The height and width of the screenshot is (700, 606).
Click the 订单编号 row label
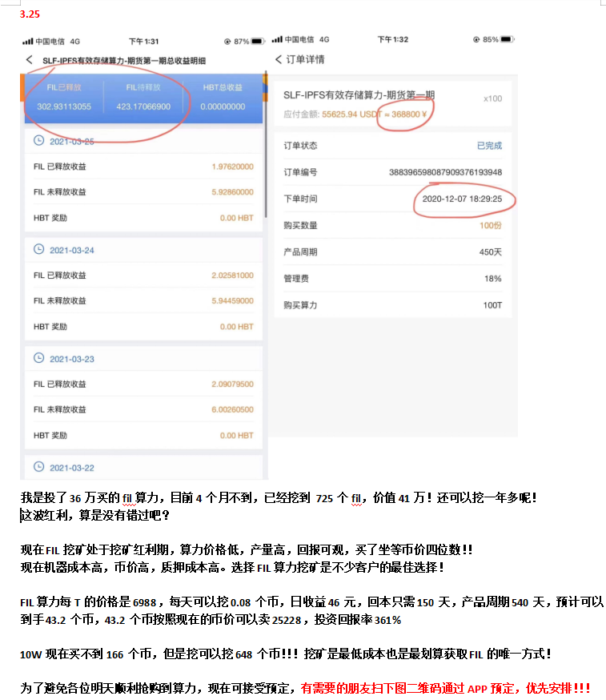click(300, 172)
